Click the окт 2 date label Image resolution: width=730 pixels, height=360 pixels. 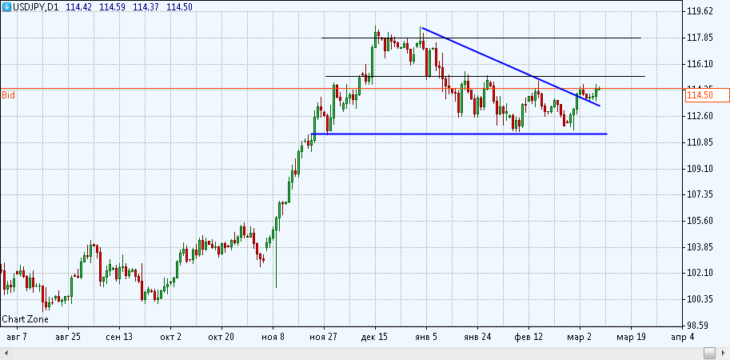(x=170, y=337)
